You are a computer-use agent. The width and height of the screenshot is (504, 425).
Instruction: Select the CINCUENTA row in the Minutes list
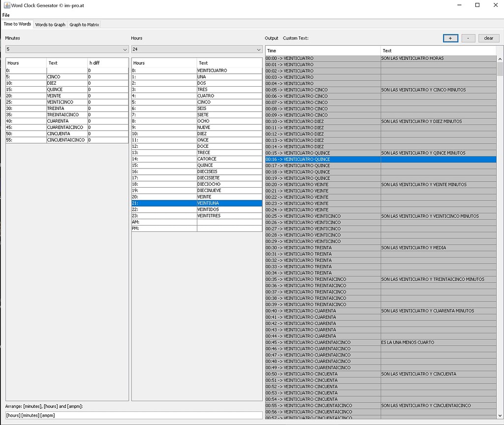pyautogui.click(x=64, y=133)
